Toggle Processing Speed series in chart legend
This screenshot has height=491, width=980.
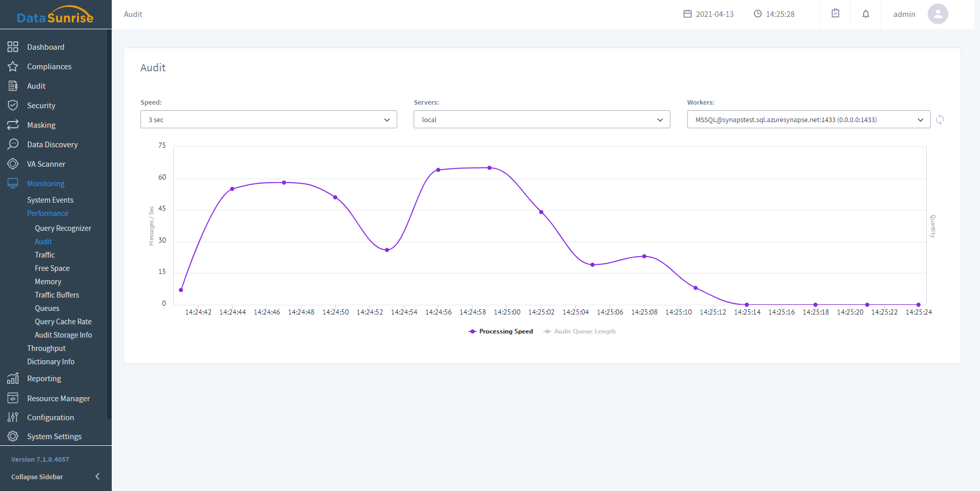(501, 331)
